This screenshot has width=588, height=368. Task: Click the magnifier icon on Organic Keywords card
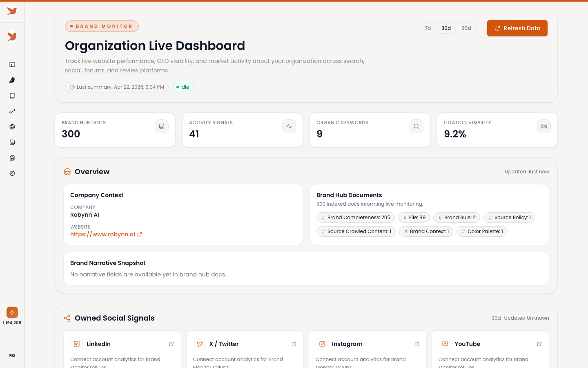(416, 126)
